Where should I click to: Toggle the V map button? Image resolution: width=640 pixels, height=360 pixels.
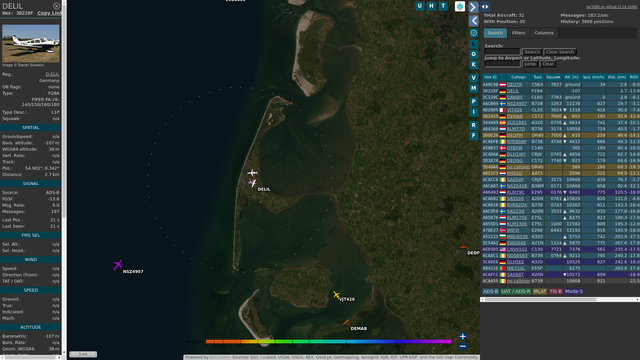click(x=473, y=78)
